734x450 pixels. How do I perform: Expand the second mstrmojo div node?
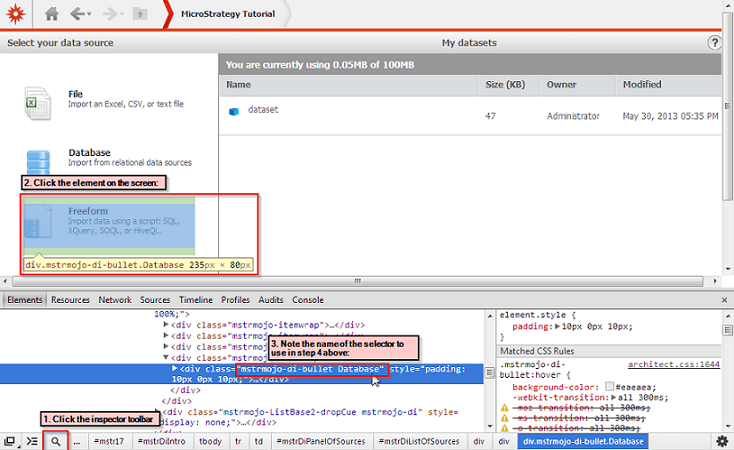coord(166,335)
